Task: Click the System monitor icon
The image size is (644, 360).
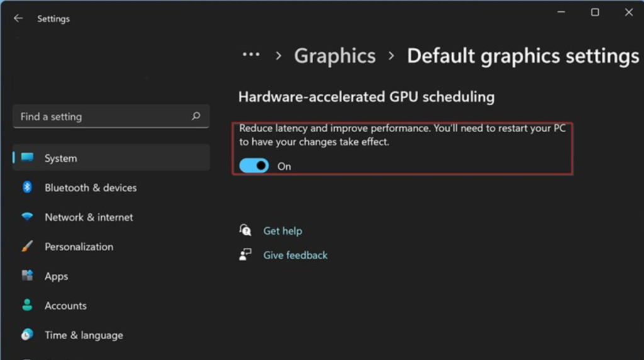Action: click(x=28, y=158)
